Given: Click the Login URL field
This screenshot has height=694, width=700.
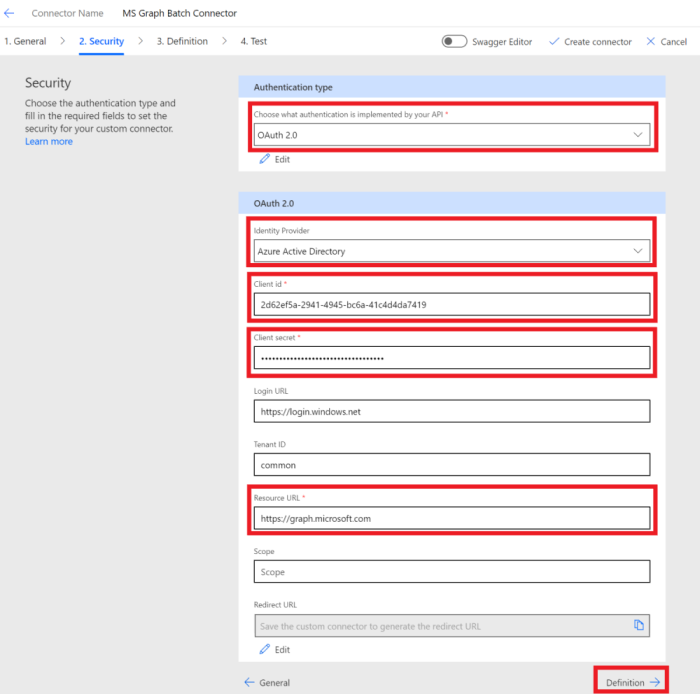Looking at the screenshot, I should [452, 411].
